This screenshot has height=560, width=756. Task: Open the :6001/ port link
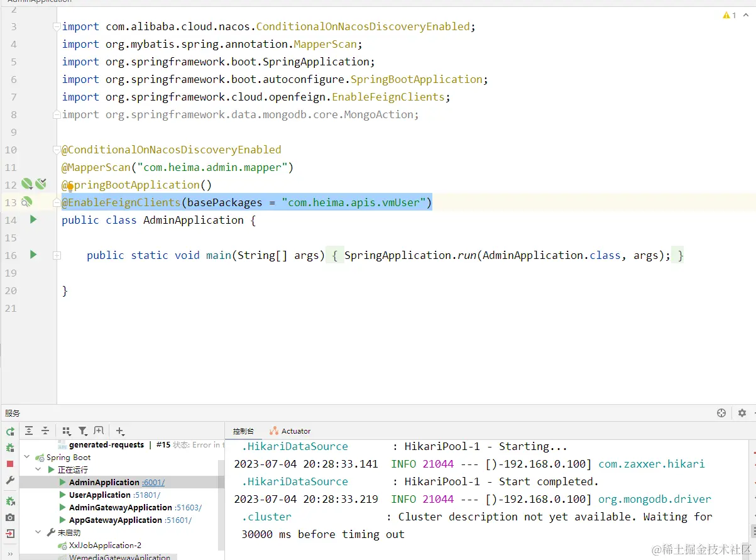pos(153,483)
